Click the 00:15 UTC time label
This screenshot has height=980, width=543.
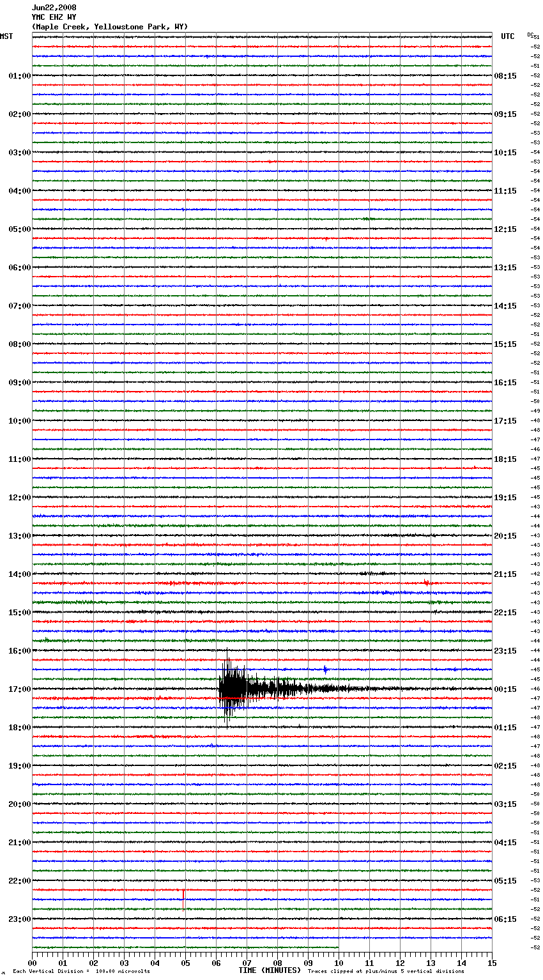[x=505, y=689]
